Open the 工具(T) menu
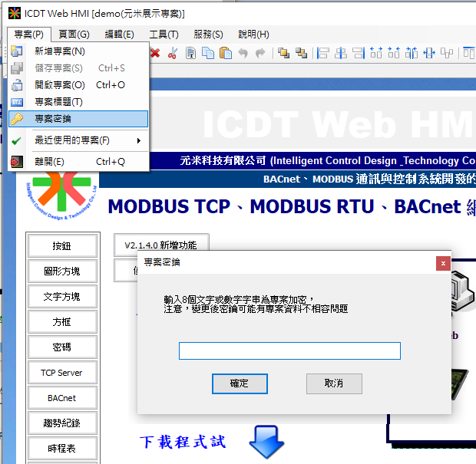This screenshot has width=476, height=464. [x=164, y=35]
